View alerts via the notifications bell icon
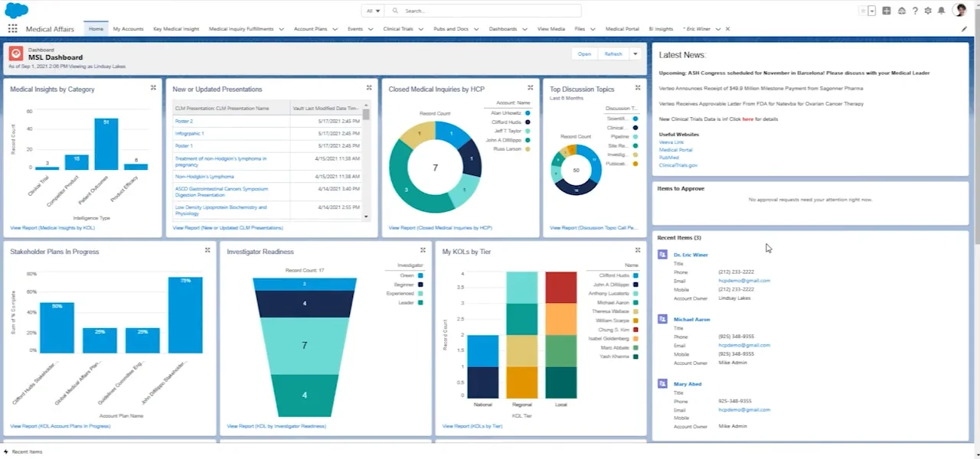The width and height of the screenshot is (980, 459). pyautogui.click(x=942, y=11)
